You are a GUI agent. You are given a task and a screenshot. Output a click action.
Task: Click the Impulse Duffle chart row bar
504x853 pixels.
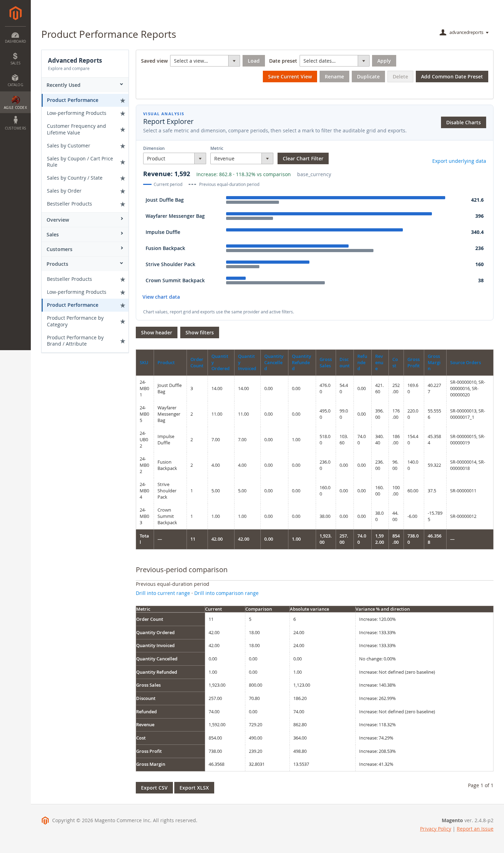click(314, 230)
